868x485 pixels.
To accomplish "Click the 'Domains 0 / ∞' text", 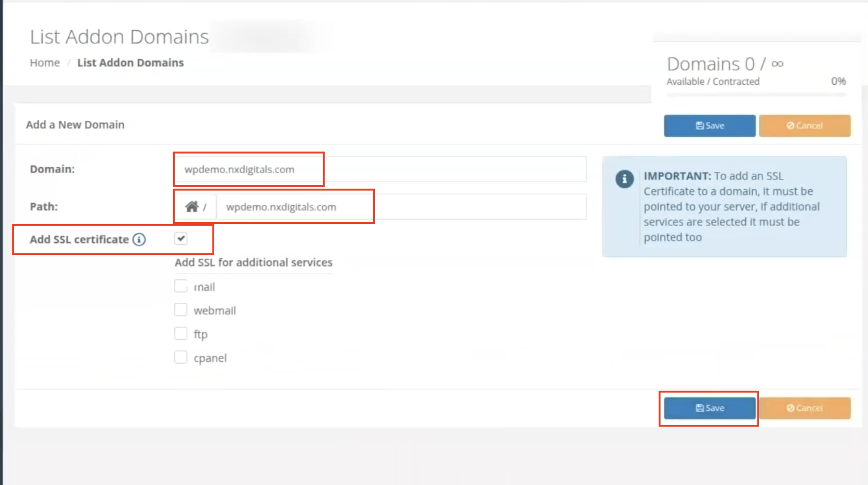I will pyautogui.click(x=725, y=64).
